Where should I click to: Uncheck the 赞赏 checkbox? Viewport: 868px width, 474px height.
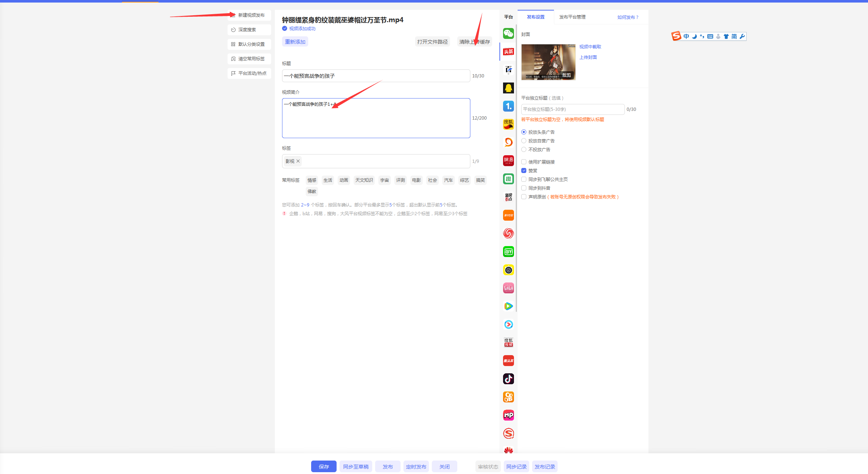[x=524, y=170]
